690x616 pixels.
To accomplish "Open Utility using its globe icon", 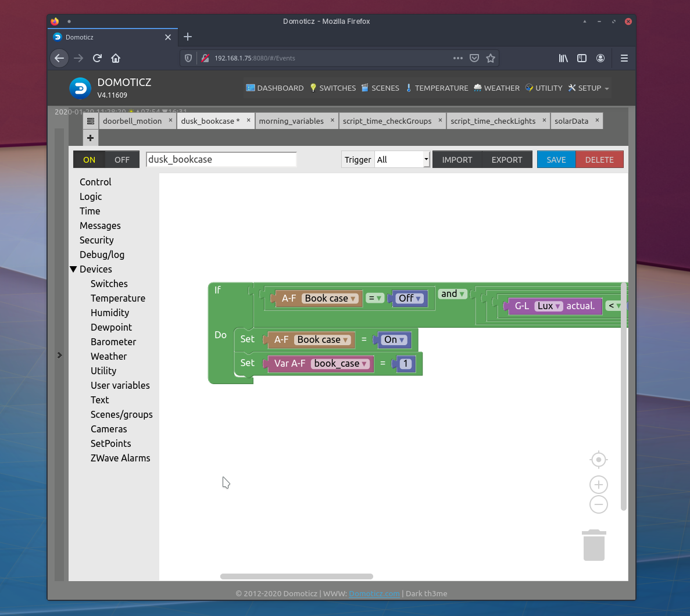I will [x=528, y=88].
